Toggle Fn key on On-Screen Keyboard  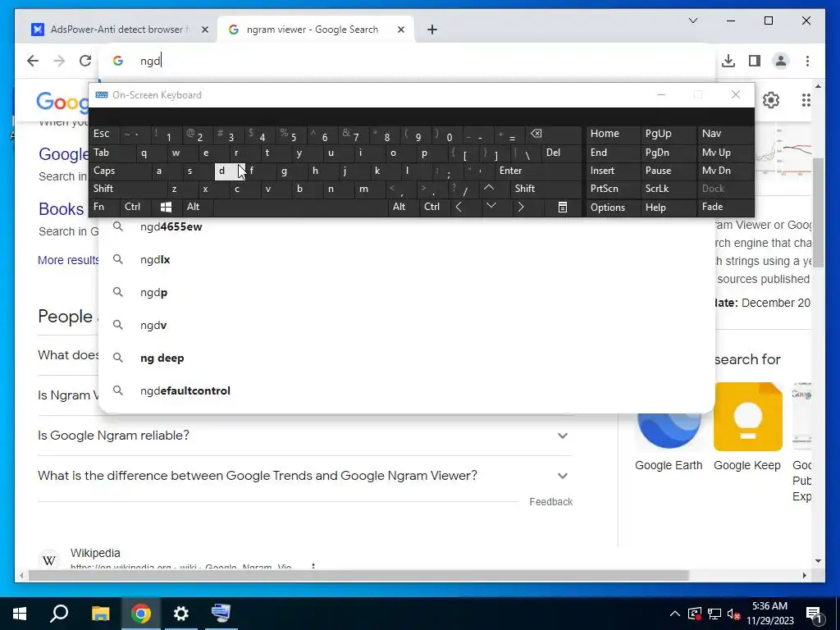[x=104, y=208]
